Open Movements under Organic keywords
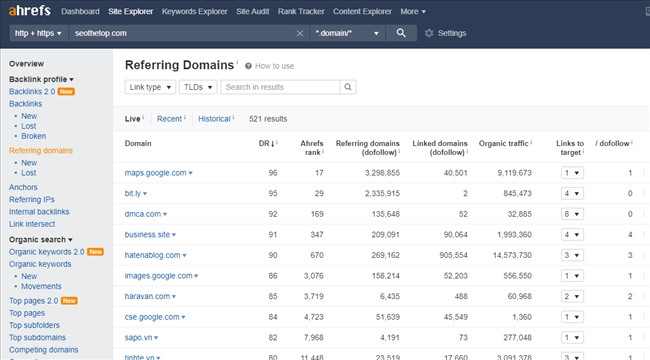This screenshot has width=650, height=360. [x=41, y=287]
